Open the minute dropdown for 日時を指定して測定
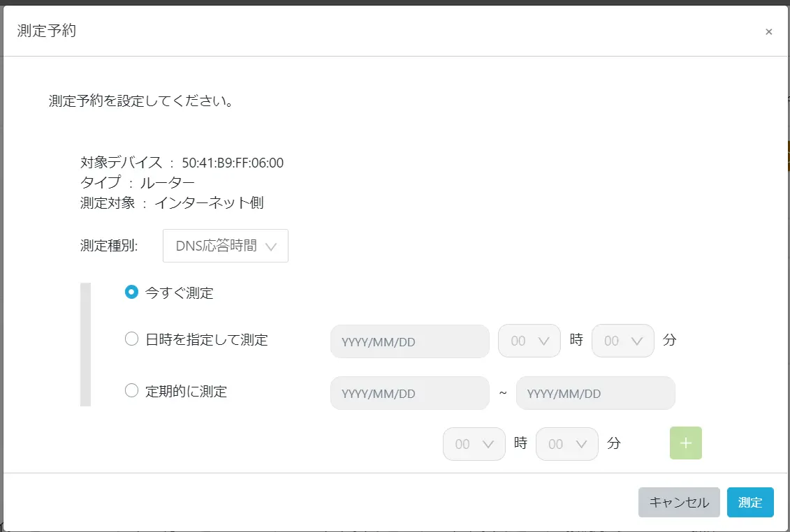 pos(623,341)
